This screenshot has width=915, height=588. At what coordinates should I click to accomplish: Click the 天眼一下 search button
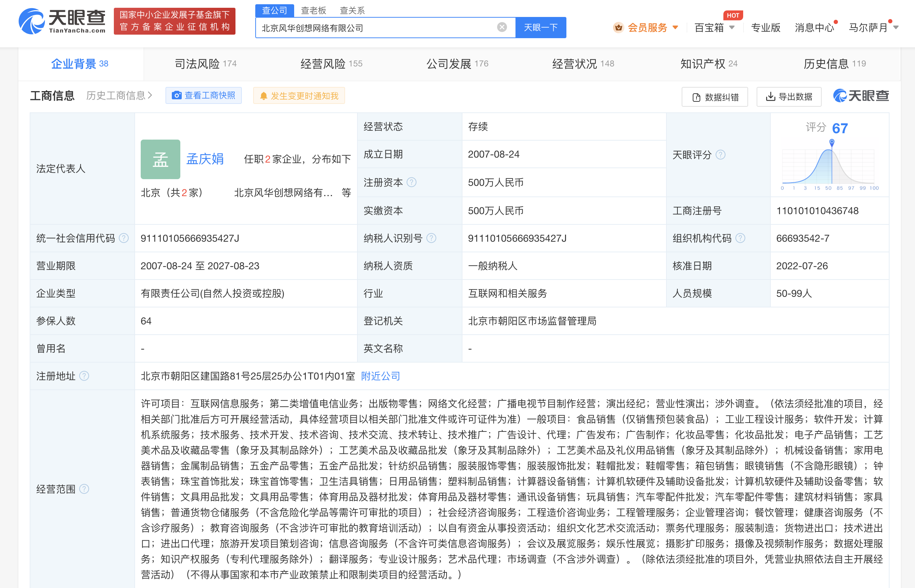tap(540, 28)
